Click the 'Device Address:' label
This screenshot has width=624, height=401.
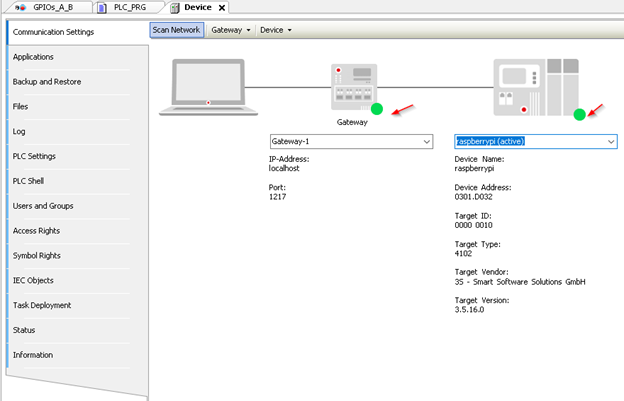[483, 187]
